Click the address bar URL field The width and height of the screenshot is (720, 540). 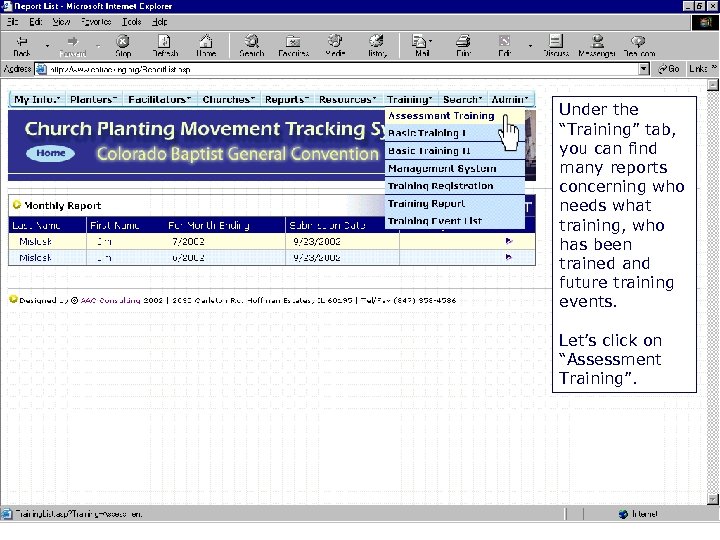(x=340, y=69)
